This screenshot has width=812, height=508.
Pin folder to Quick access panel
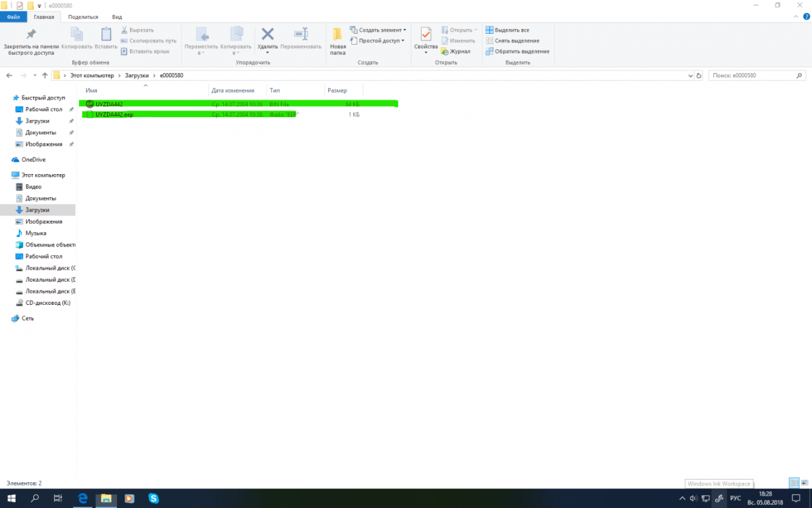(x=30, y=41)
